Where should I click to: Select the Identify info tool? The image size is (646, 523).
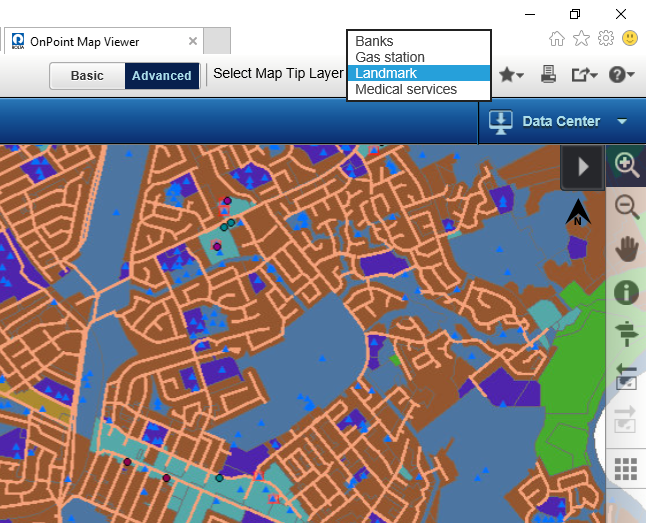click(627, 292)
